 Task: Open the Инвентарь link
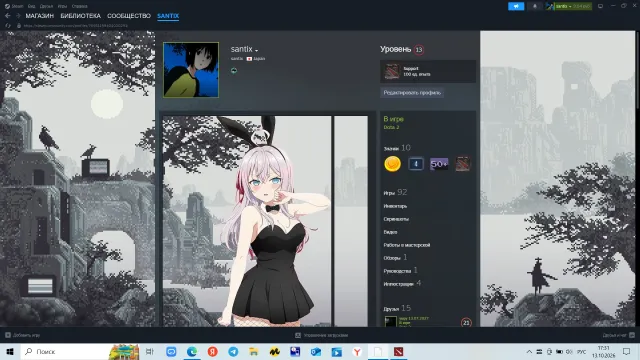click(x=395, y=206)
